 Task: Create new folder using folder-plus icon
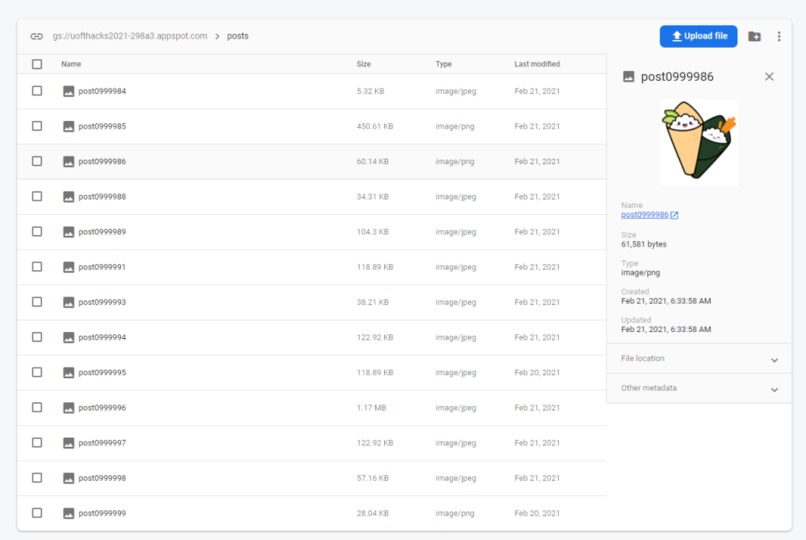tap(754, 36)
